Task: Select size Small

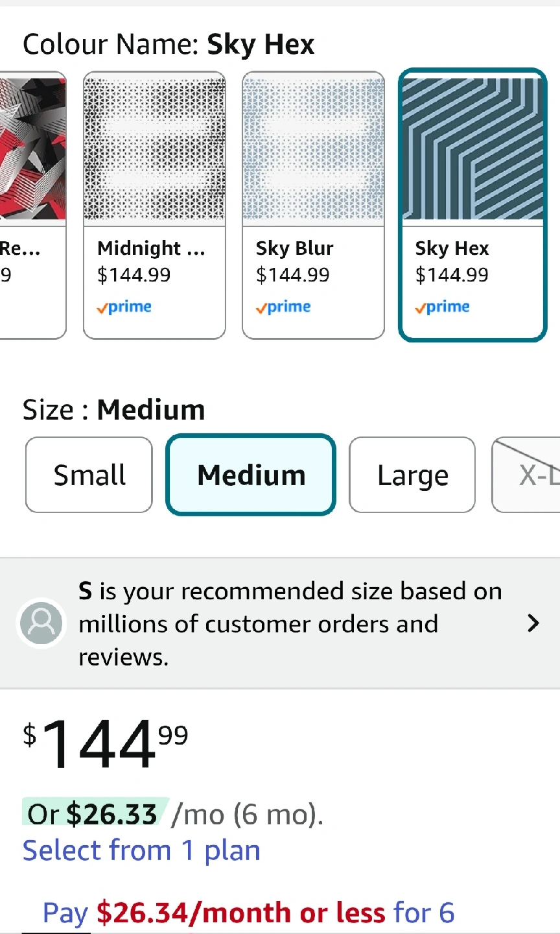Action: coord(89,475)
